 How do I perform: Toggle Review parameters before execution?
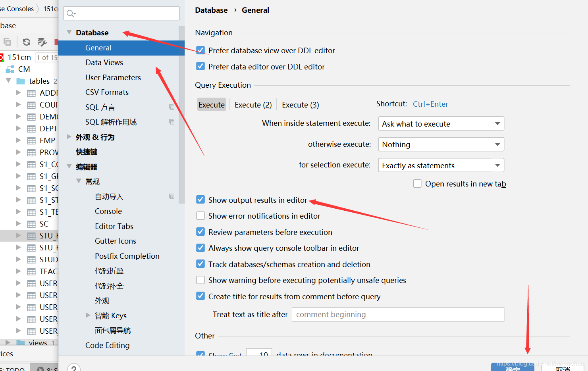pos(200,232)
